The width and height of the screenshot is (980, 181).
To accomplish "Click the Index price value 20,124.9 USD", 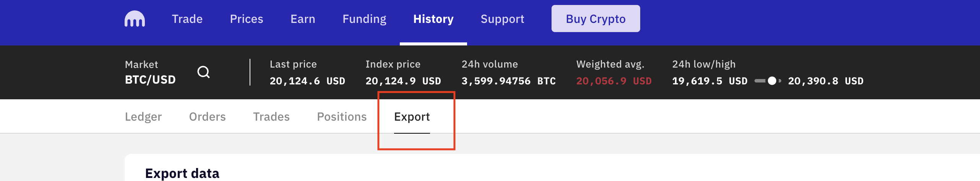I will tap(403, 81).
